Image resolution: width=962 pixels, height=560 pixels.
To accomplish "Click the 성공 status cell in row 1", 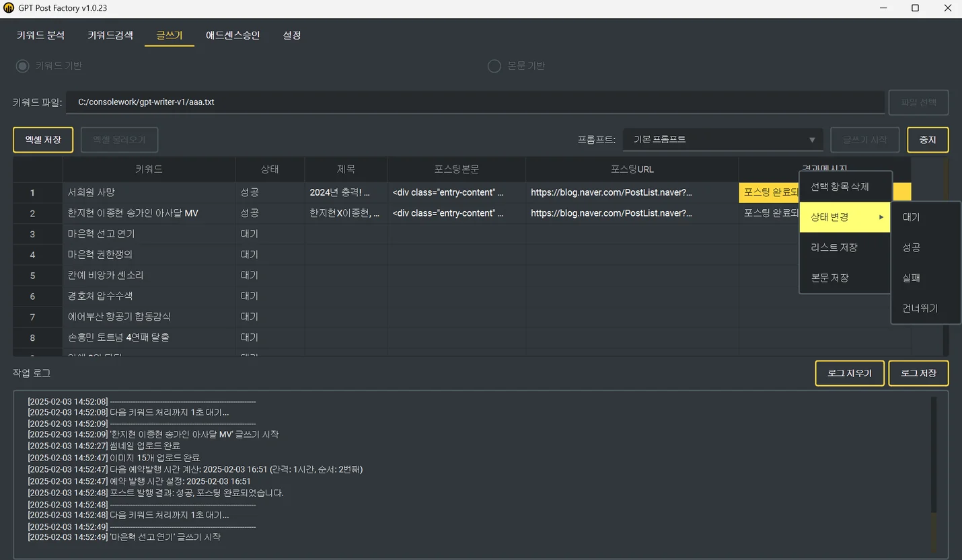I will pos(270,192).
